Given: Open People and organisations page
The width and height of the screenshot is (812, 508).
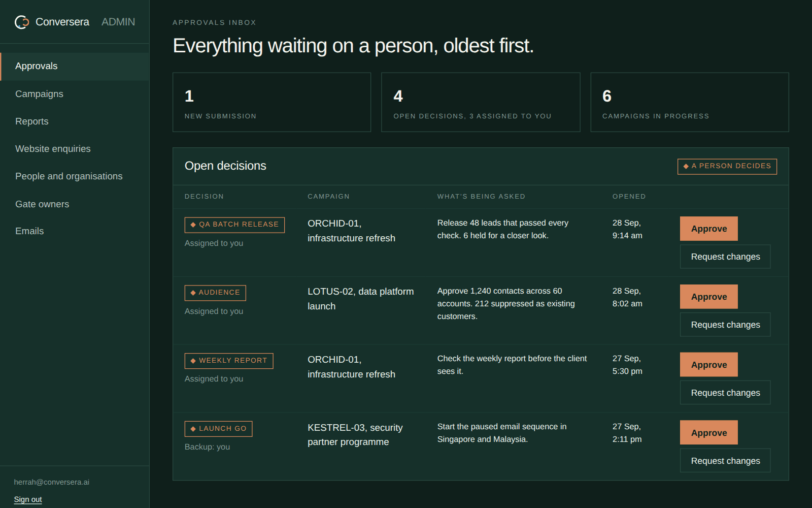Looking at the screenshot, I should pos(75,176).
